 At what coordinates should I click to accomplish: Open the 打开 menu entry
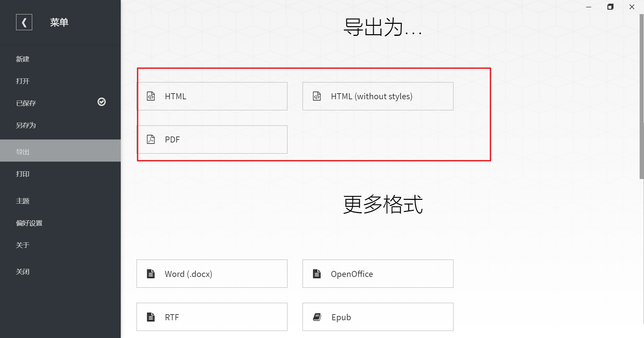22,81
